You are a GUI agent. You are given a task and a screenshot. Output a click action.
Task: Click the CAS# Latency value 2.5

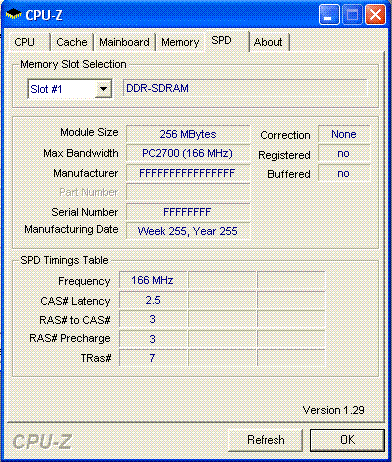(x=153, y=300)
